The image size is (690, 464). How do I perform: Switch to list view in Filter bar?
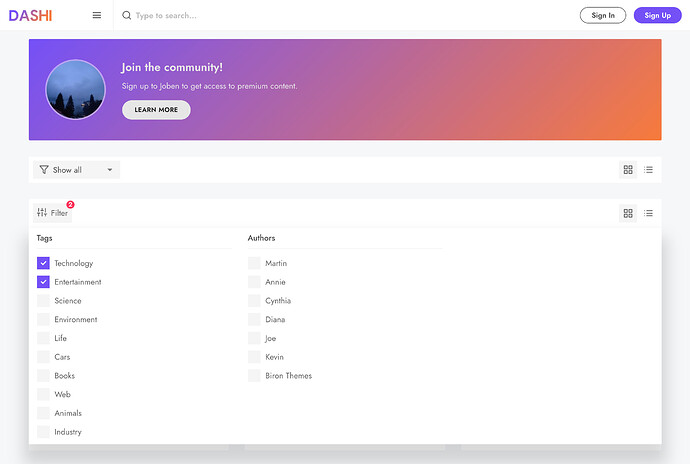click(648, 213)
